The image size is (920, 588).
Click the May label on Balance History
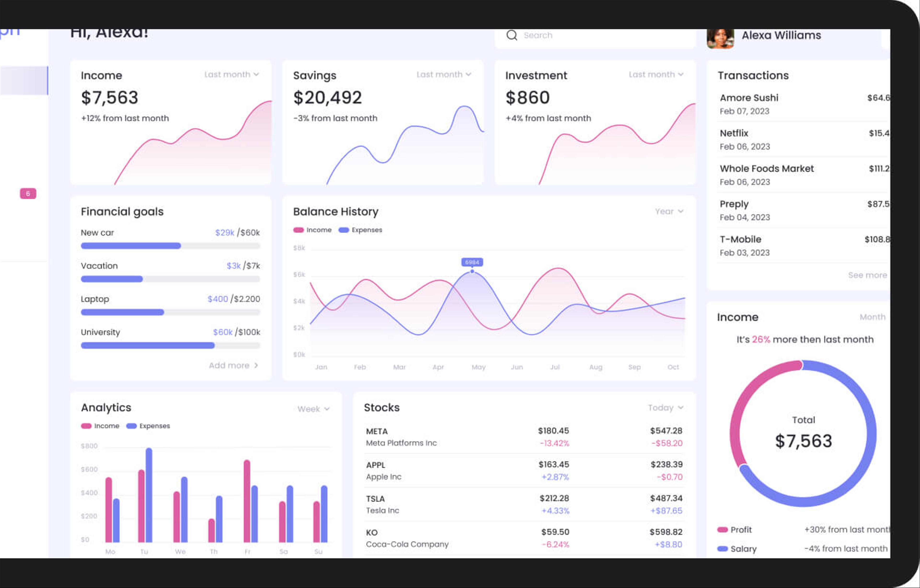tap(478, 367)
